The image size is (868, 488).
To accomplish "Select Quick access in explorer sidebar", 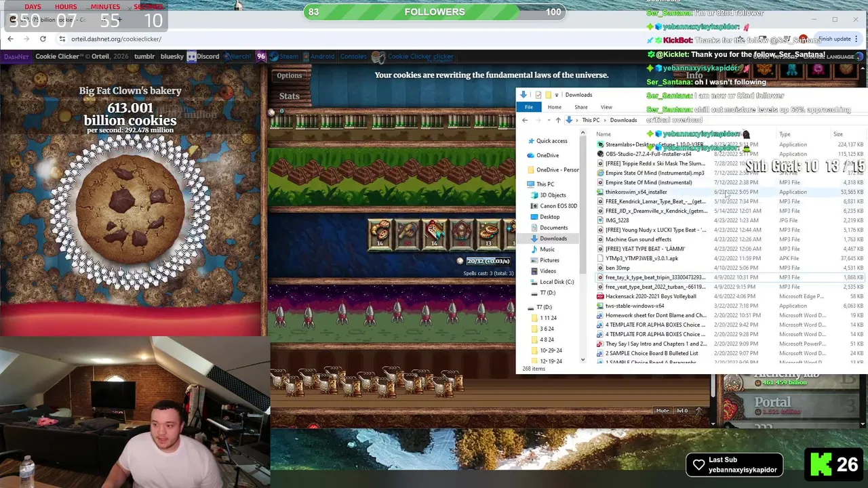I will [551, 141].
